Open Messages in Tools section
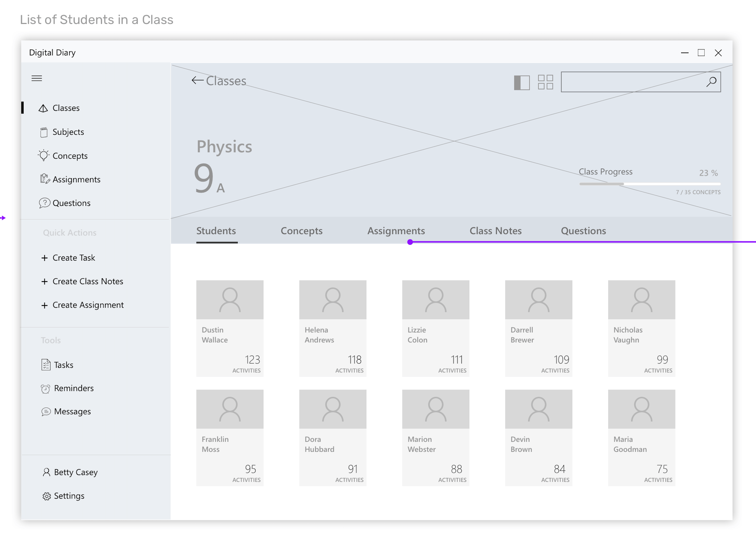 pos(72,411)
